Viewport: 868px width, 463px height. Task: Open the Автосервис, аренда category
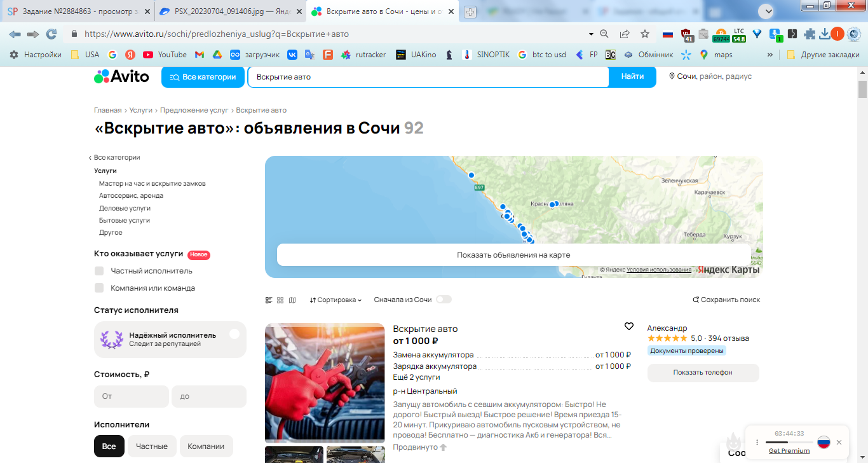point(131,196)
